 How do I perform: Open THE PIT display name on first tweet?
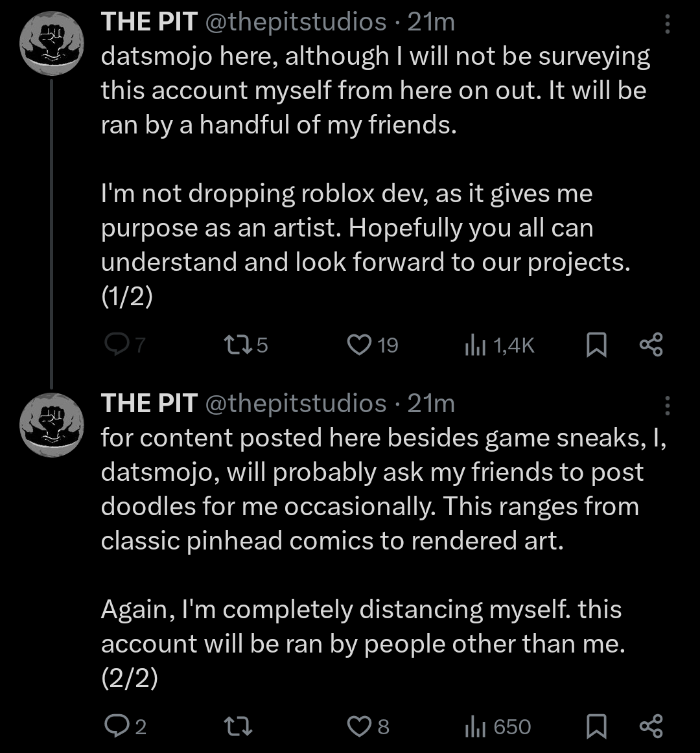click(149, 22)
